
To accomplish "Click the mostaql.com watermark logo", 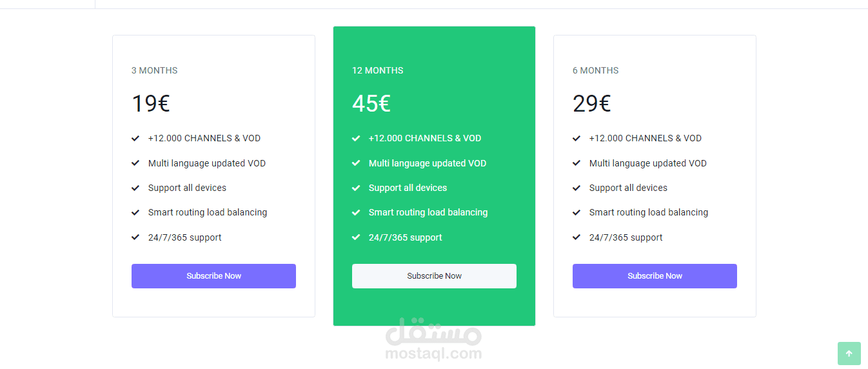I will tap(433, 340).
